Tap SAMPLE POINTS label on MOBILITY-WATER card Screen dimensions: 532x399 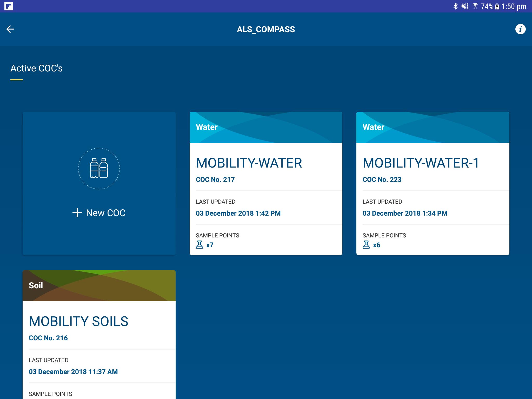point(217,235)
